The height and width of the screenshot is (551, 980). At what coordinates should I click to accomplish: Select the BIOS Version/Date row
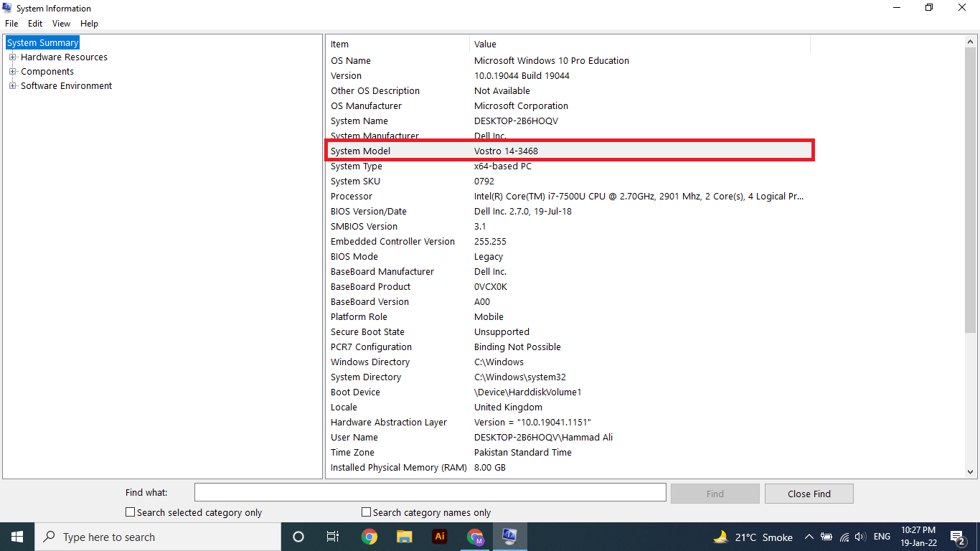click(569, 212)
